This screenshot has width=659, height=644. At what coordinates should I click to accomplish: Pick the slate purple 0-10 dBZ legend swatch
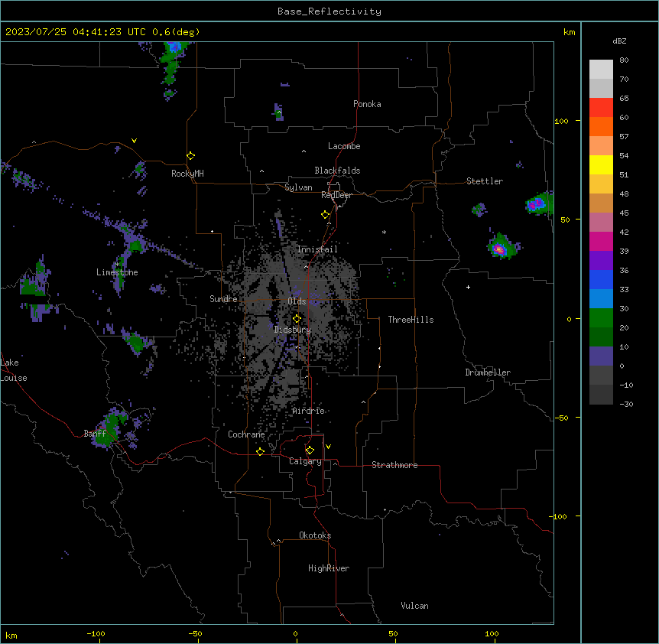601,356
